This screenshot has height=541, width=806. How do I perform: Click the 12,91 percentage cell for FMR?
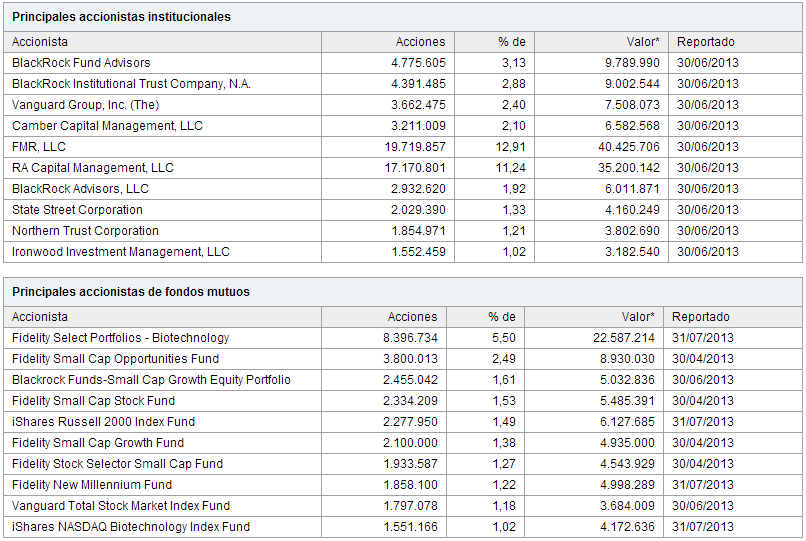pyautogui.click(x=510, y=147)
